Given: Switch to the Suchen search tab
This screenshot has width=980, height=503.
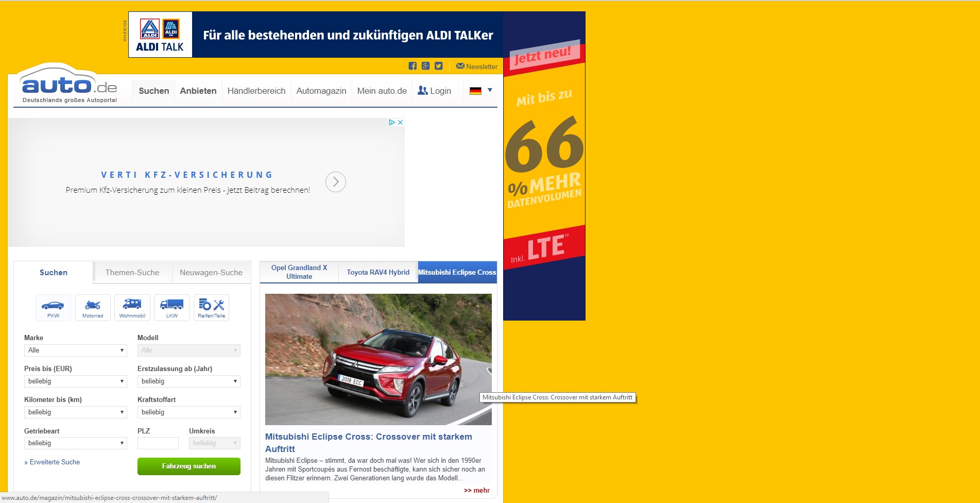Looking at the screenshot, I should pyautogui.click(x=54, y=273).
